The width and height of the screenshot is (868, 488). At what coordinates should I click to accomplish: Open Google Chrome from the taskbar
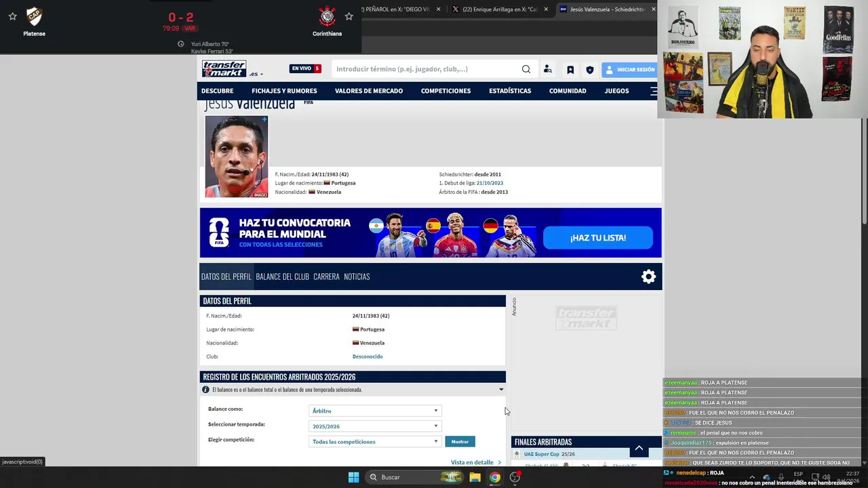[495, 477]
